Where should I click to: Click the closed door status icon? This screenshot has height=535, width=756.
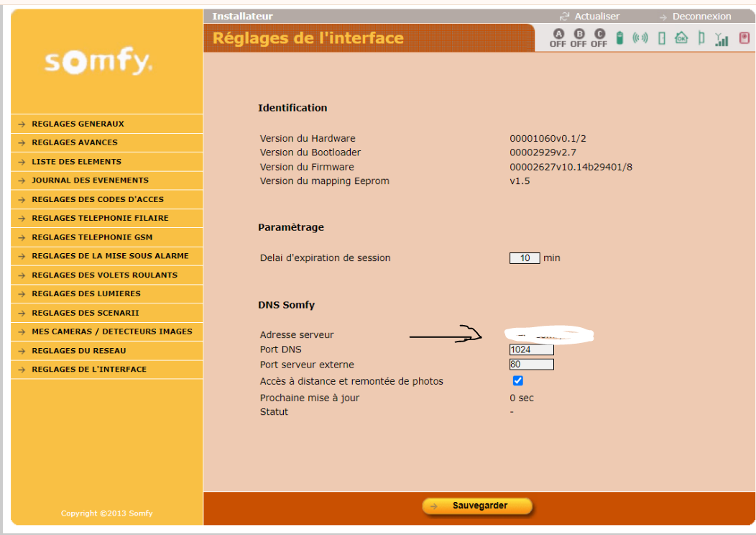pyautogui.click(x=662, y=38)
